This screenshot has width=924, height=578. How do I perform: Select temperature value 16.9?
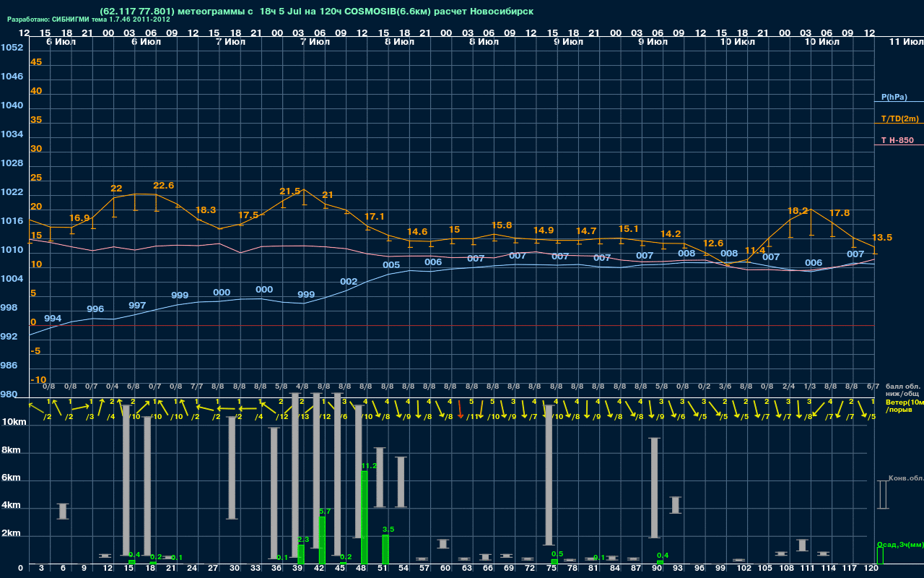click(80, 218)
